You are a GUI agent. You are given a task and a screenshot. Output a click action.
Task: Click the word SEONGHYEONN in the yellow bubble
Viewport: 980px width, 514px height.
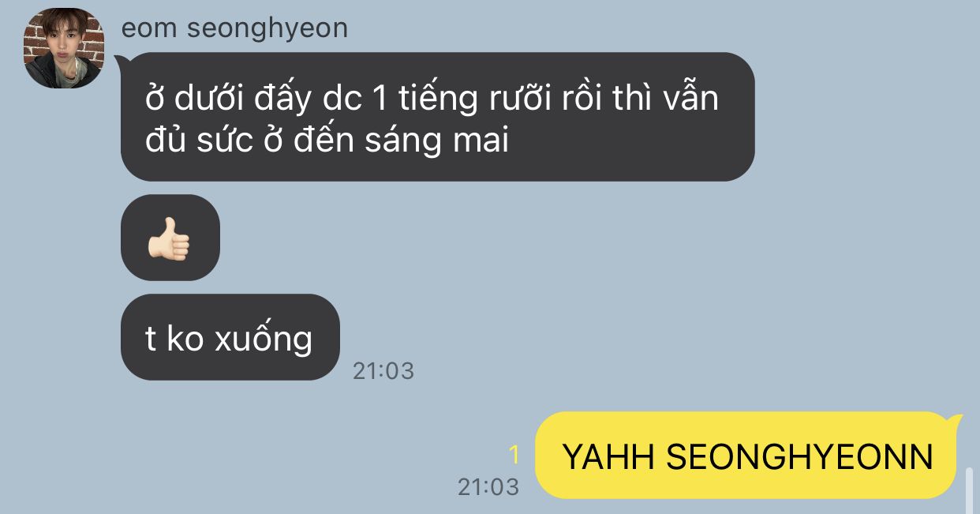click(800, 456)
